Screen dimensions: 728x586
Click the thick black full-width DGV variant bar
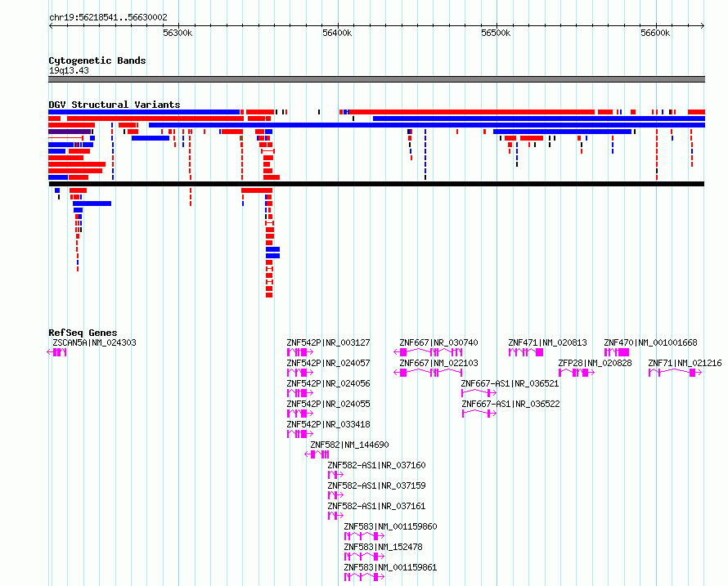click(376, 184)
